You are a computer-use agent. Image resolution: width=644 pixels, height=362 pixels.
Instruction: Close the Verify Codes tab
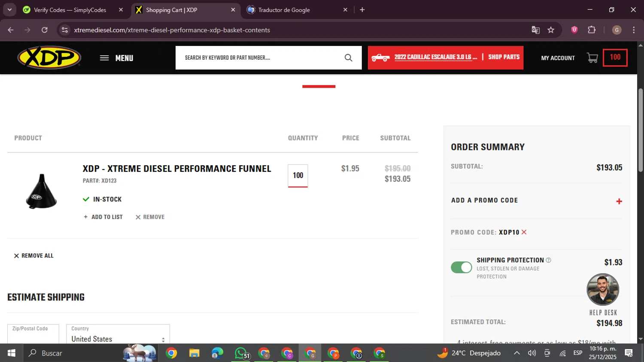point(121,10)
